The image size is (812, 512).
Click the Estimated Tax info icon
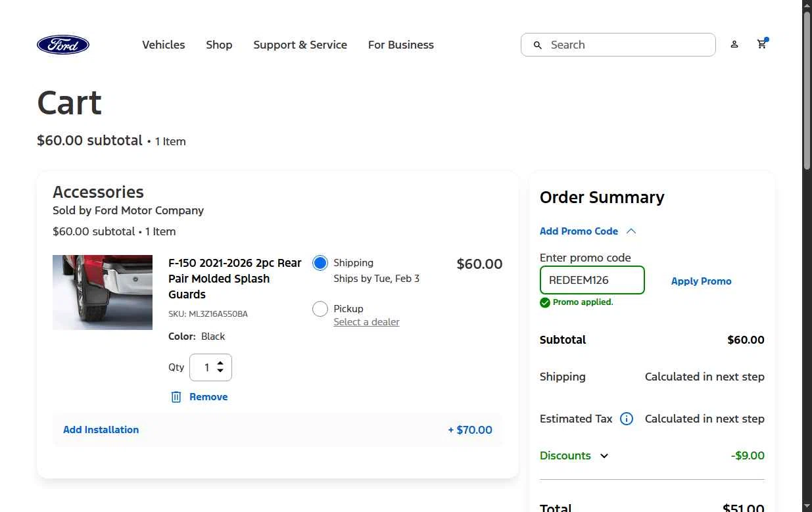click(x=627, y=419)
